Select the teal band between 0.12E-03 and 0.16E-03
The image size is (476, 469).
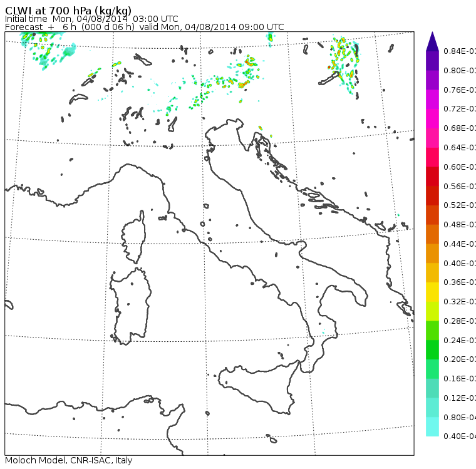pos(432,388)
